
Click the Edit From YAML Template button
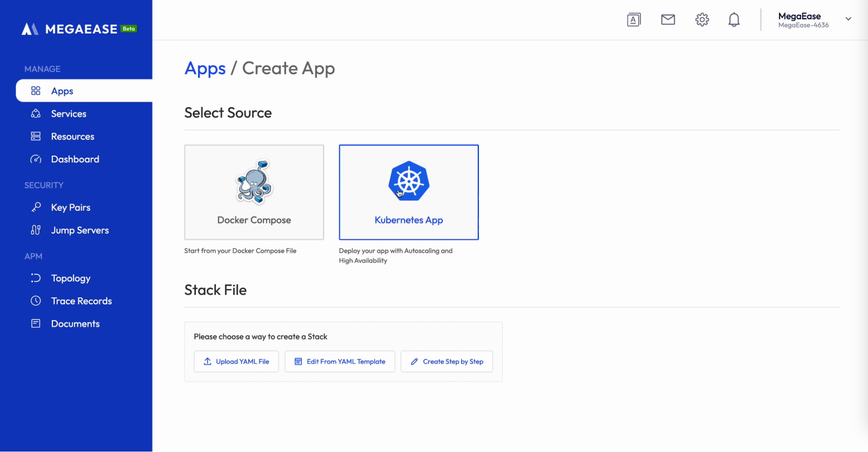[x=340, y=361]
